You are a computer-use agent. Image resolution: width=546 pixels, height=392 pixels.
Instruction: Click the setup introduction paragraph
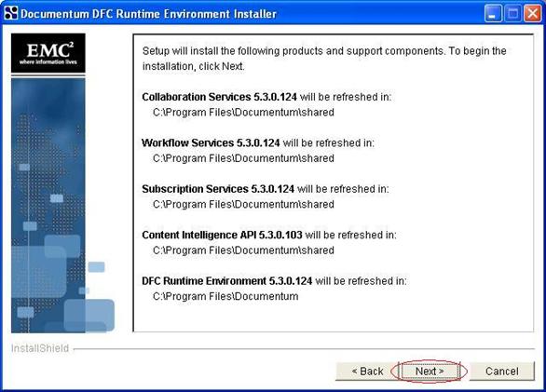[324, 59]
